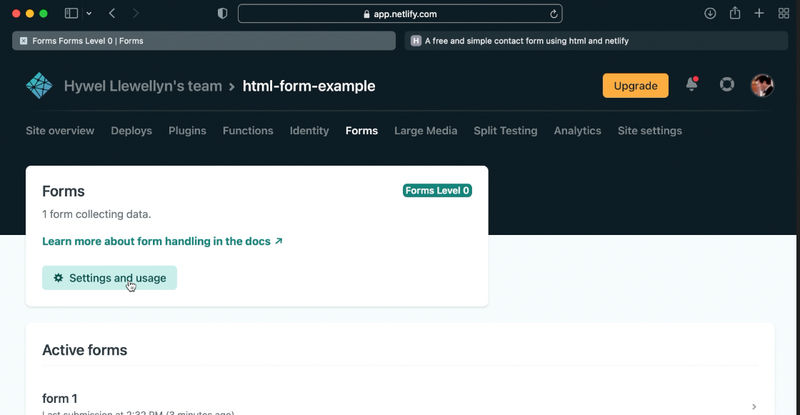Open the Plugins tab
This screenshot has height=415, width=800.
point(187,131)
